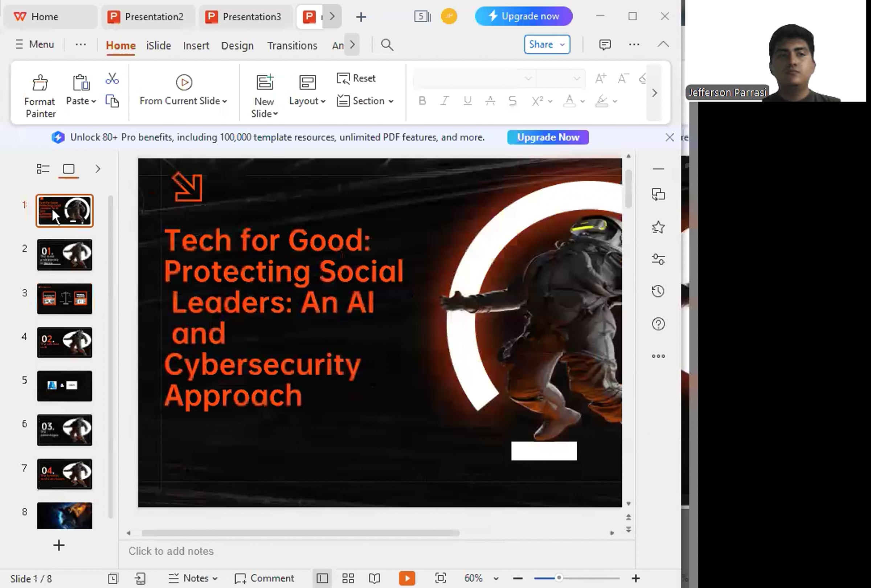Click the zoom slider handle
Screen dimensions: 871x588
[559, 578]
